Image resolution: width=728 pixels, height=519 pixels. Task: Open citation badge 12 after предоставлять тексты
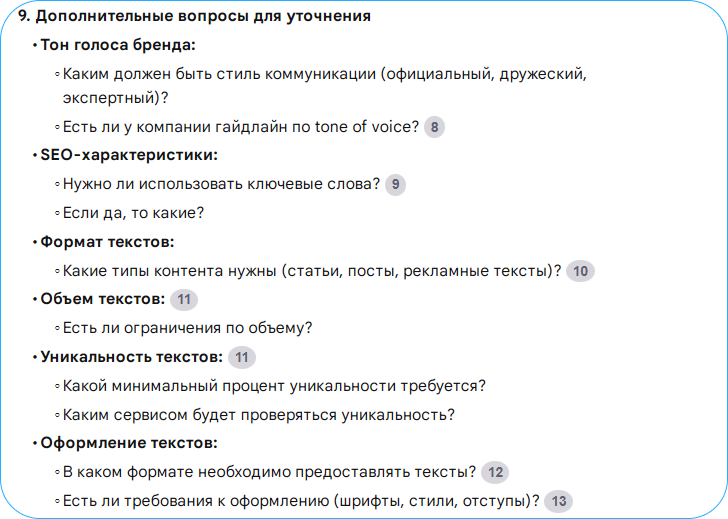click(495, 473)
